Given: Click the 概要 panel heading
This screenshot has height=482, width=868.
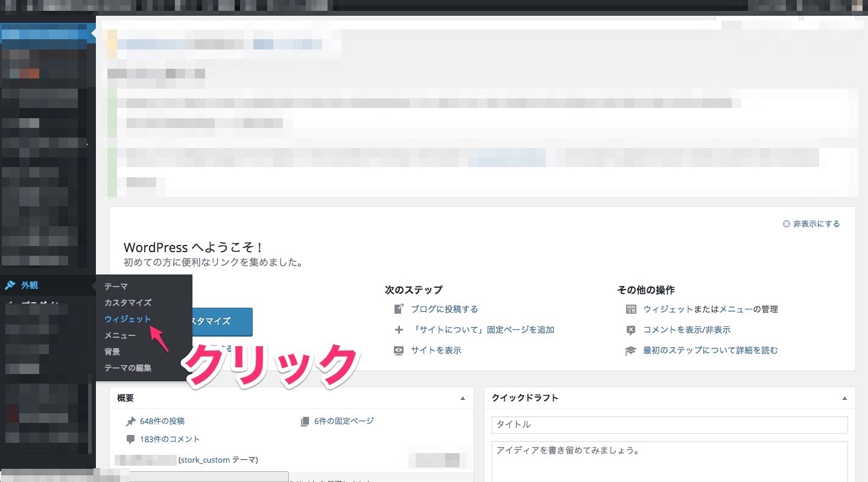Looking at the screenshot, I should click(125, 398).
